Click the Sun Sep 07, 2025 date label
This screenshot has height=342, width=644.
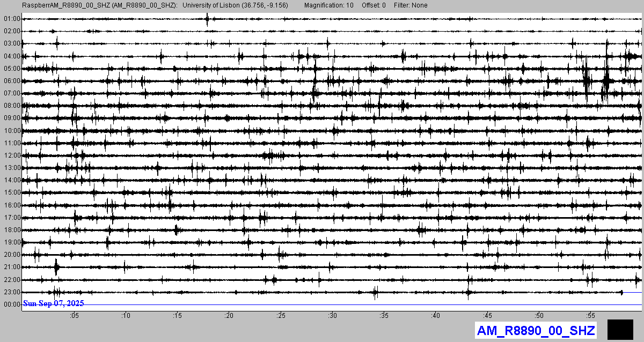(x=54, y=303)
